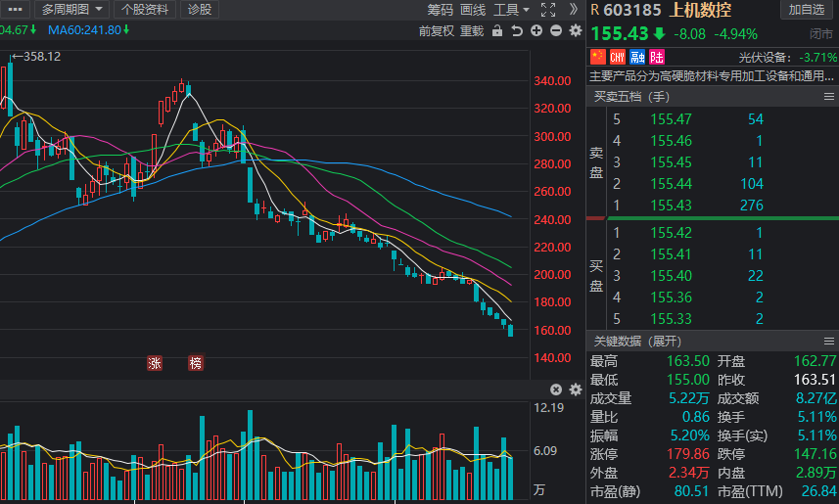
Task: Show the 筹码 chip distribution
Action: (x=440, y=10)
